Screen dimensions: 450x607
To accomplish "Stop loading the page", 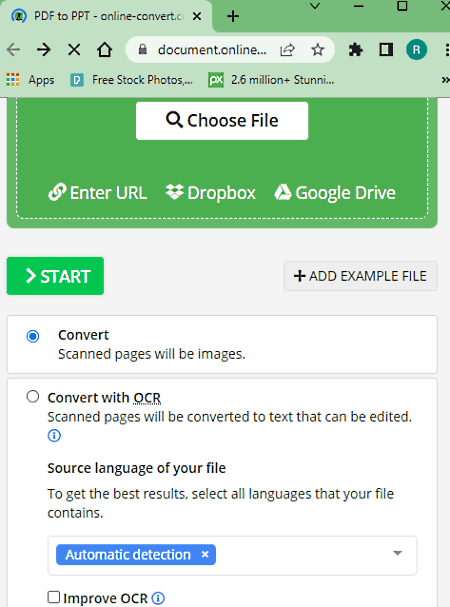I will pos(74,50).
